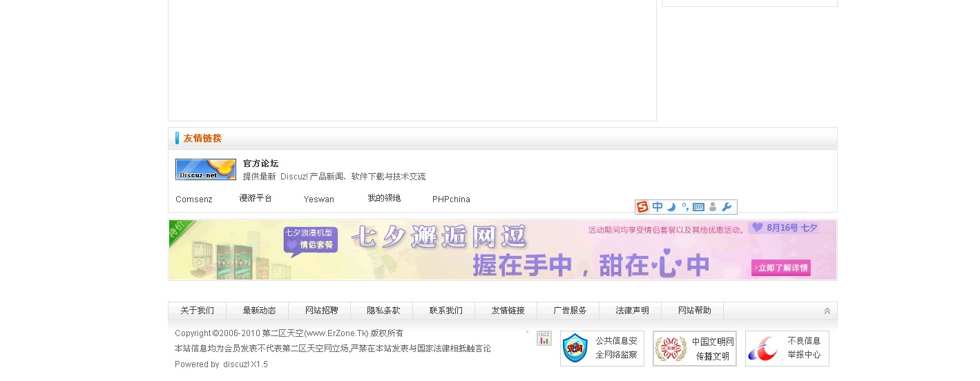Screen dimensions: 980x381
Task: Click the discuz! link in Powered by line
Action: [236, 364]
